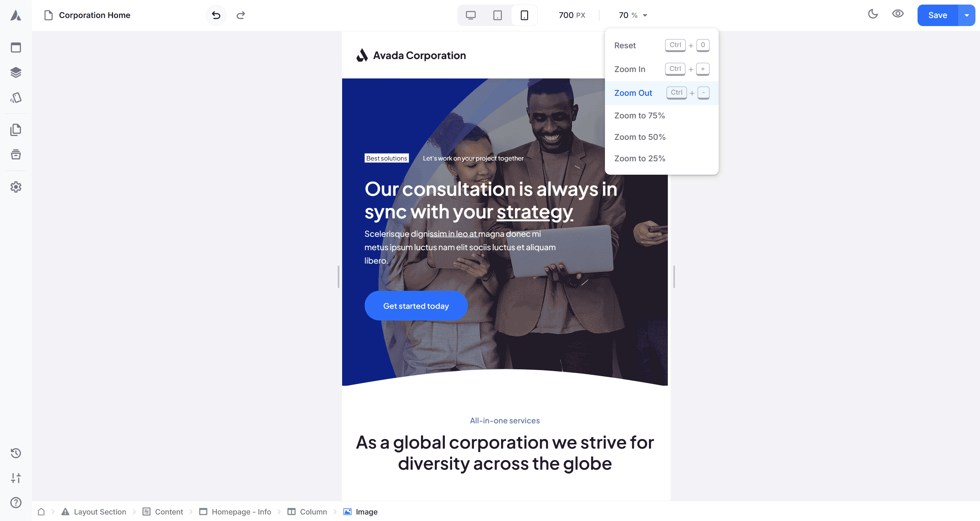
Task: Select the History panel icon
Action: click(x=16, y=453)
